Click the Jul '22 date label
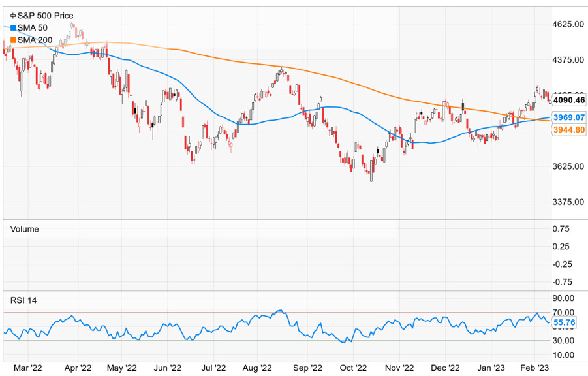This screenshot has width=588, height=376. [214, 368]
